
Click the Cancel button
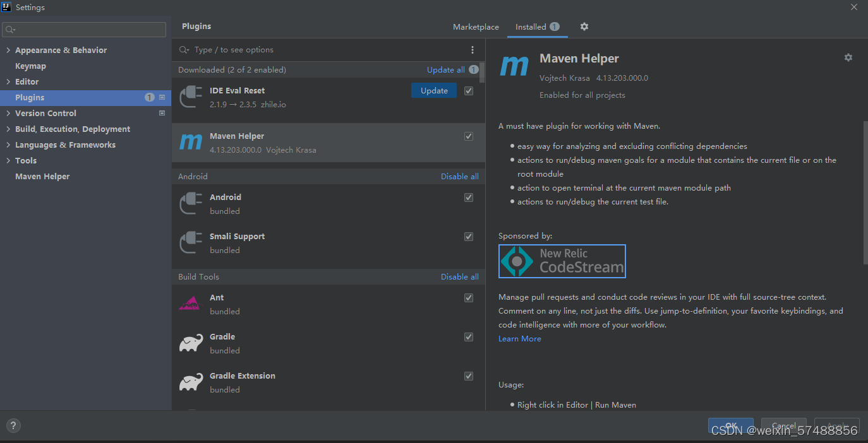coord(784,425)
